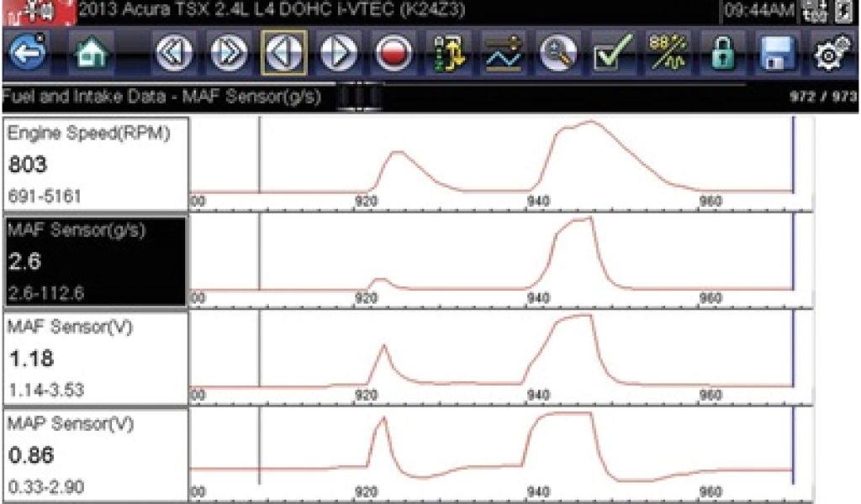Step forward one frame
Screen dimensions: 861x504
[x=337, y=56]
